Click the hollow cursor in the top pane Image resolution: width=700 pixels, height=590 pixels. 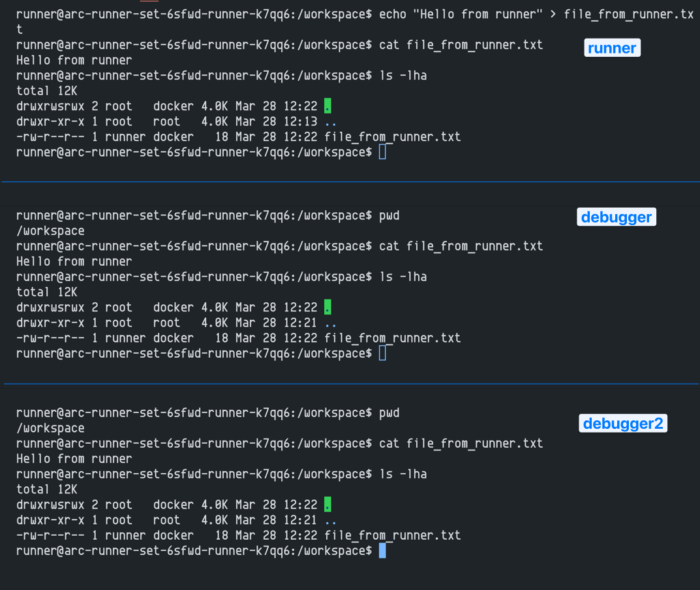[382, 152]
